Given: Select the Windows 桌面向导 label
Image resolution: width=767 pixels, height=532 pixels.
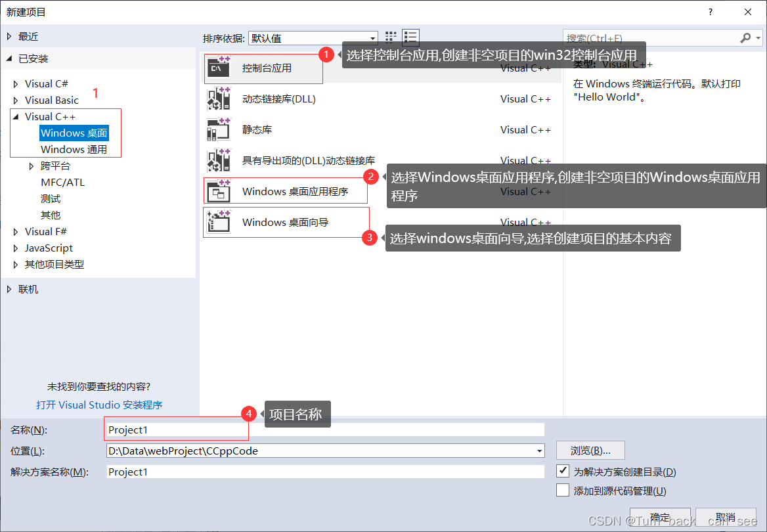Looking at the screenshot, I should (285, 222).
